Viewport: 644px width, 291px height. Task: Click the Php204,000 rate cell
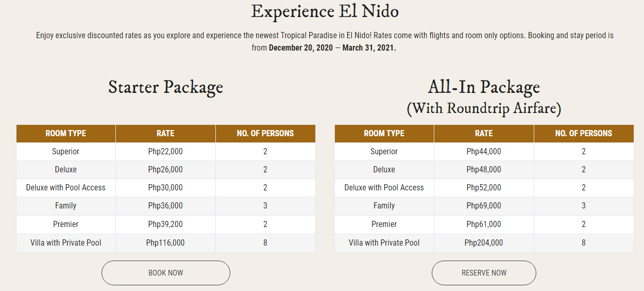[x=484, y=242]
